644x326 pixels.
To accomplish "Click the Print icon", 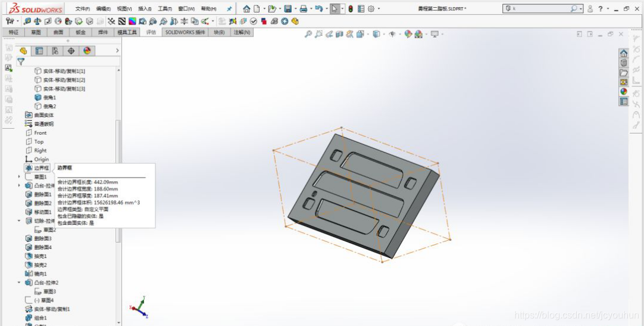I will point(304,8).
